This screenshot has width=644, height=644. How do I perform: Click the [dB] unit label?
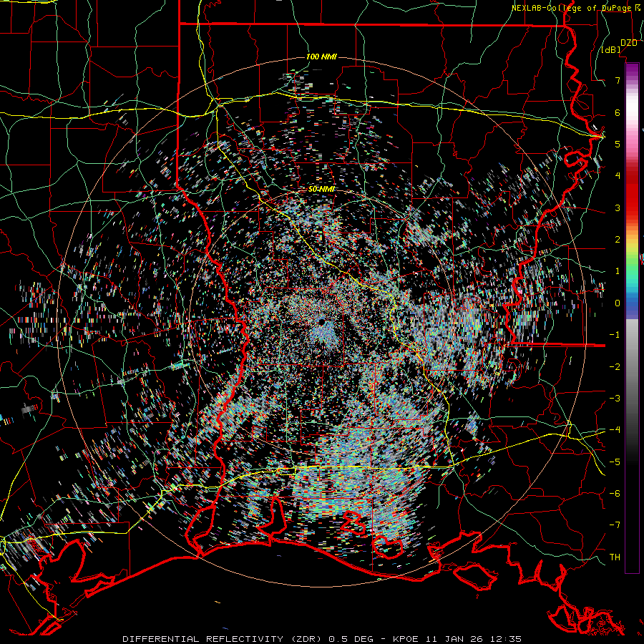[x=611, y=50]
